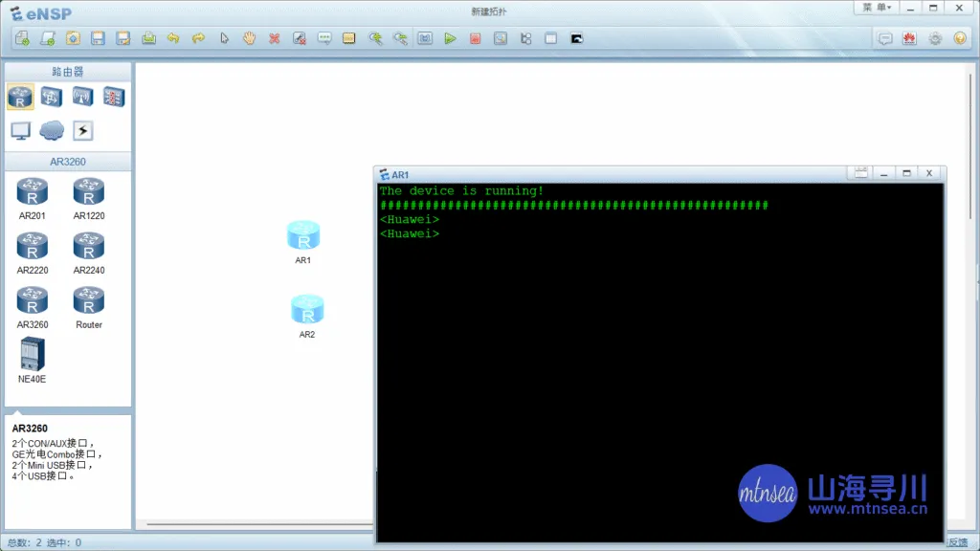Click the 反馈 link in the status bar
Screen dimensions: 980x551
[x=957, y=542]
